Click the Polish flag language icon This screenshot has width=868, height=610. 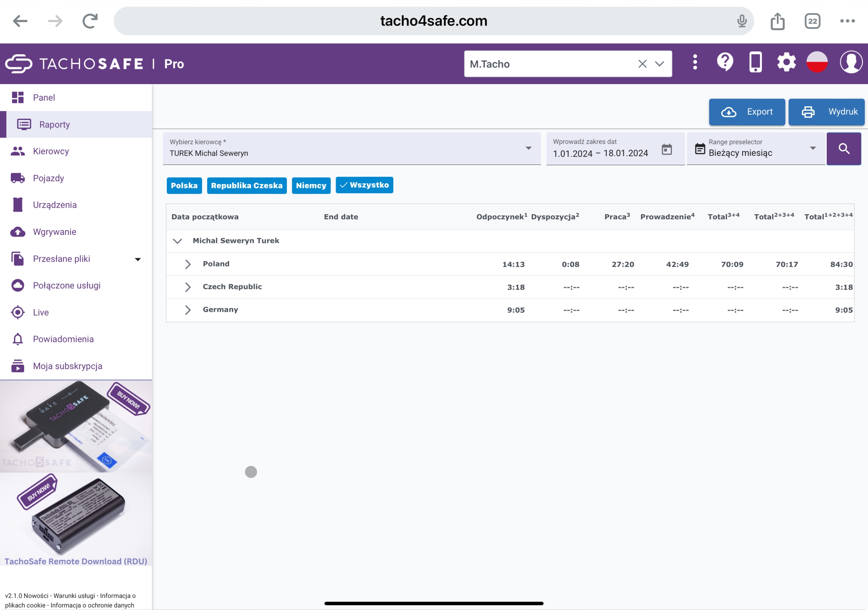pos(817,62)
